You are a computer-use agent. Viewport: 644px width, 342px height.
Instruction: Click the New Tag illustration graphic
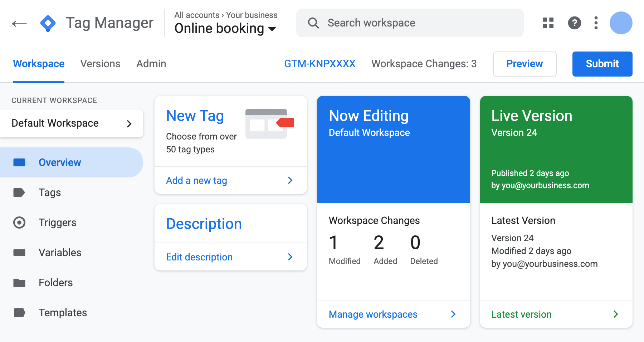coord(269,124)
